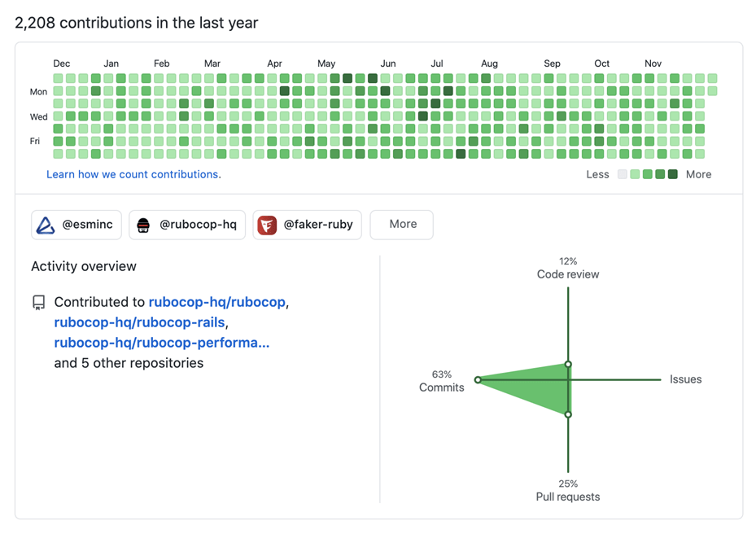Click the faker-ruby red logo icon
The image size is (756, 534).
click(267, 225)
